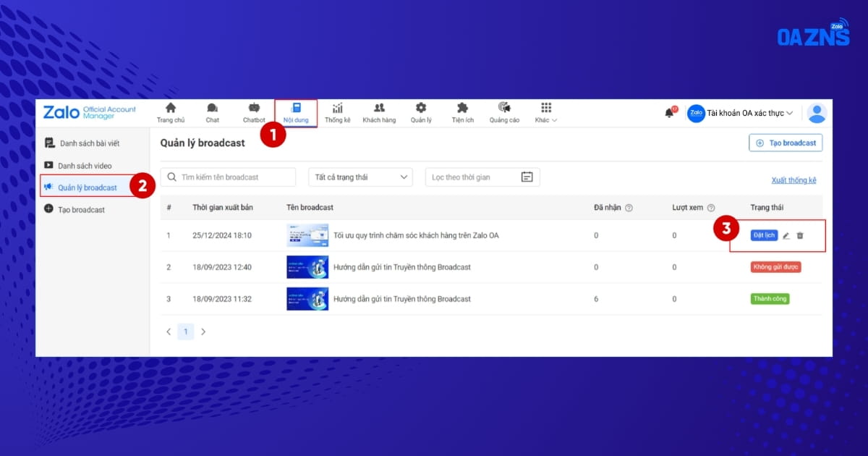Click the calendar icon in date filter

point(527,177)
